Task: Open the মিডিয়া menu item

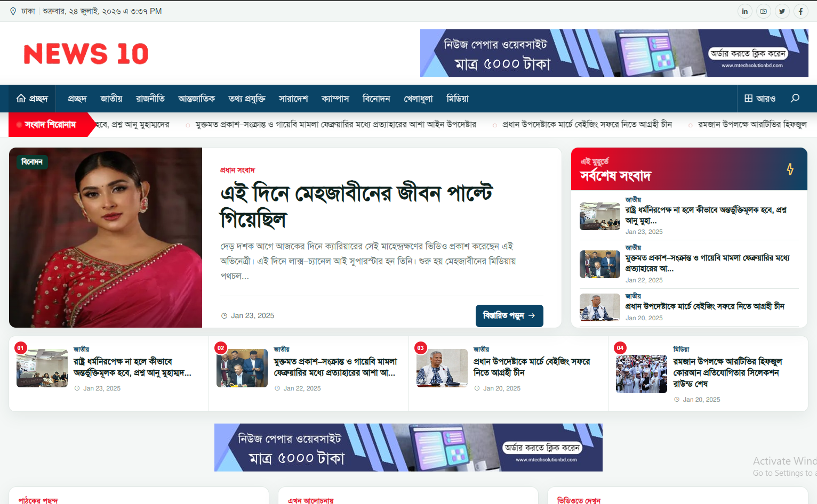Action: (x=458, y=99)
